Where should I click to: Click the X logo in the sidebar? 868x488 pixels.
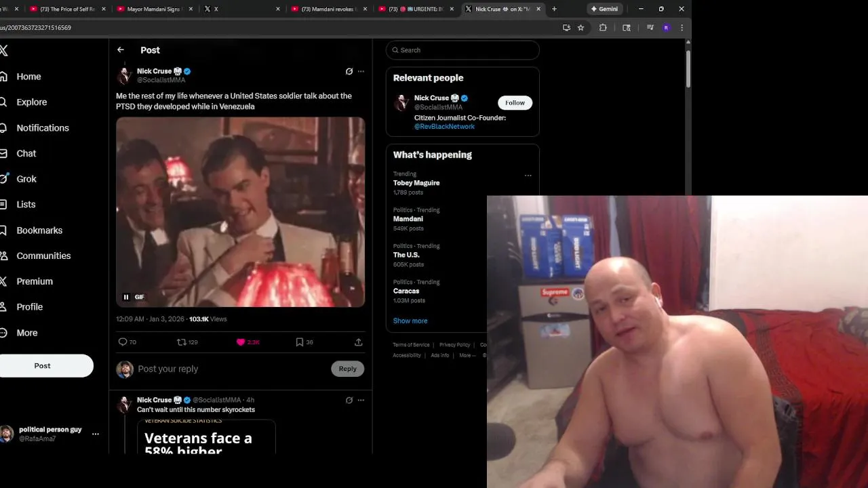click(x=4, y=51)
